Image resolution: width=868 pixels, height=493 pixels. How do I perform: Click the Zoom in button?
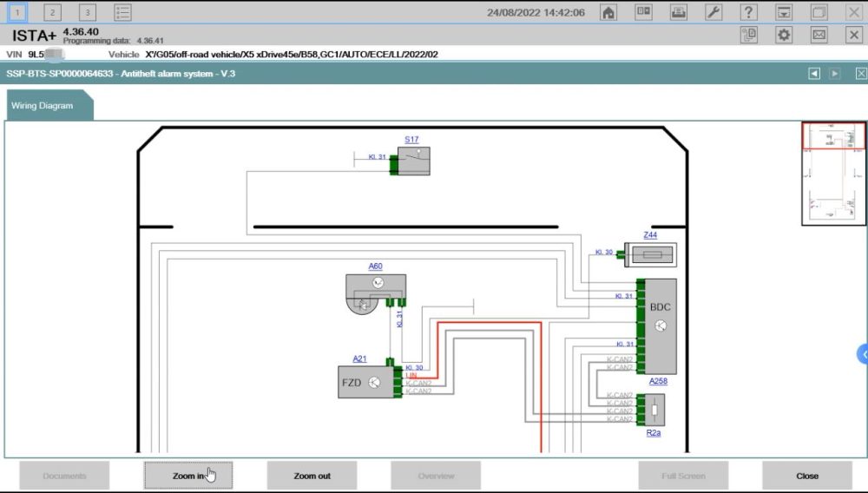click(188, 476)
